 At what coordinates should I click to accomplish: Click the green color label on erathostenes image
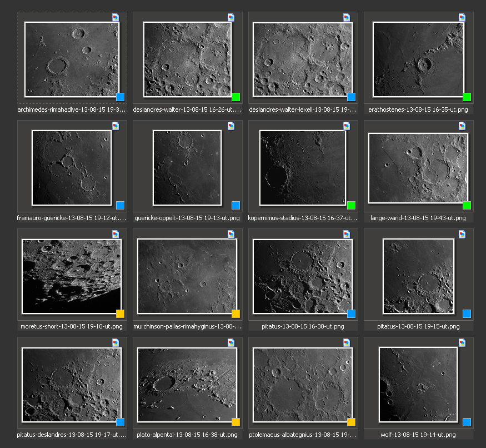coord(467,97)
